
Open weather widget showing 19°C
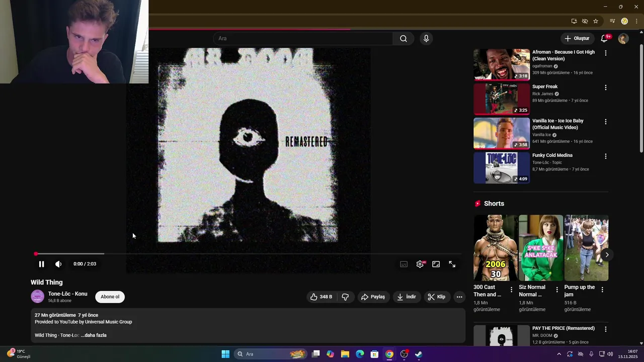pos(19,354)
